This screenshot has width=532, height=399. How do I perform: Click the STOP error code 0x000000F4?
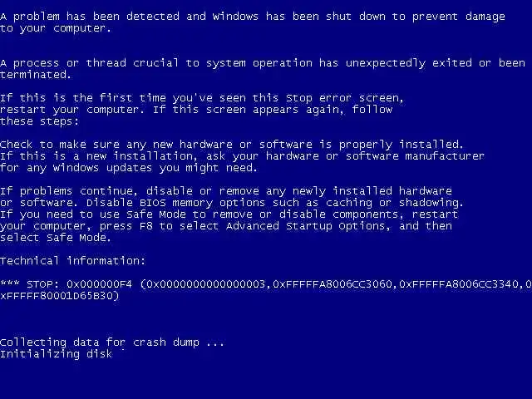tap(100, 284)
